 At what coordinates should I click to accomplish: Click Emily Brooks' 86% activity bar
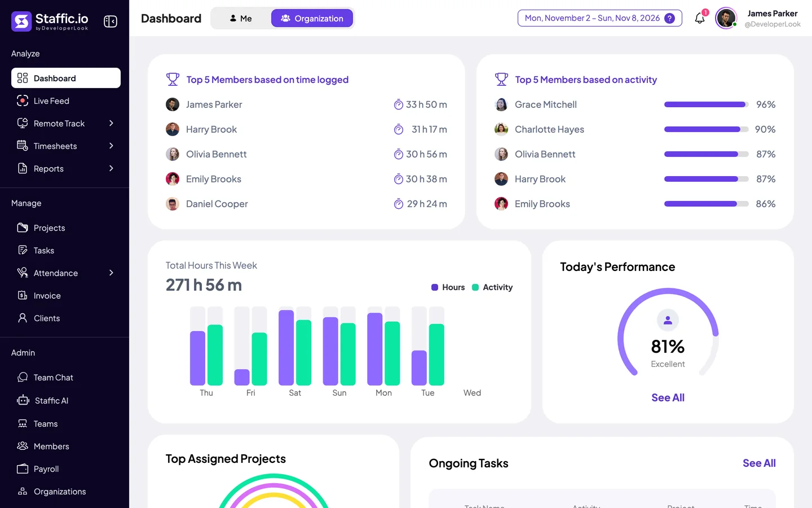706,204
